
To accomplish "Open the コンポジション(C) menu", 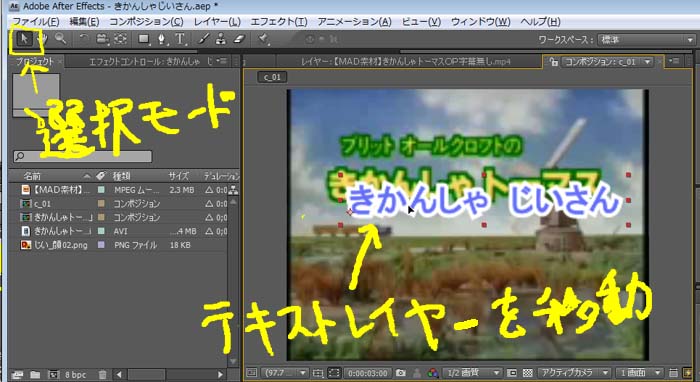I will [146, 21].
